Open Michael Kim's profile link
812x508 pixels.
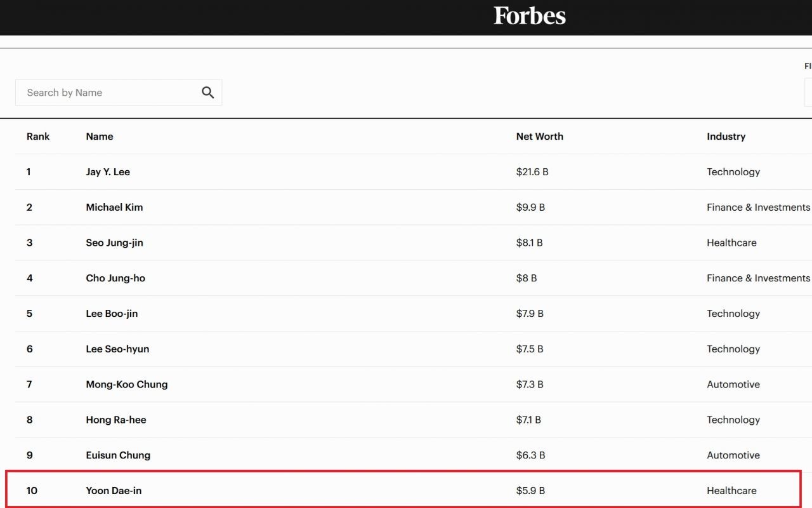tap(114, 208)
